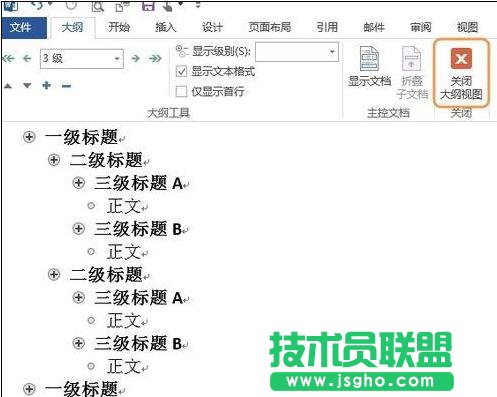Image resolution: width=497 pixels, height=397 pixels.
Task: Click plus marker of 三级标题 A under first 二级标题
Action: click(79, 183)
